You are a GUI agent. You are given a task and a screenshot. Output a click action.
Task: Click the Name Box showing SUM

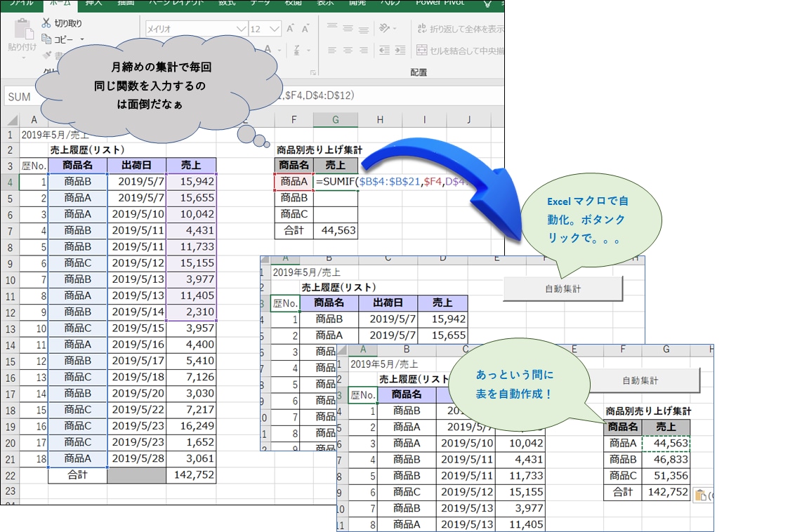[x=20, y=97]
